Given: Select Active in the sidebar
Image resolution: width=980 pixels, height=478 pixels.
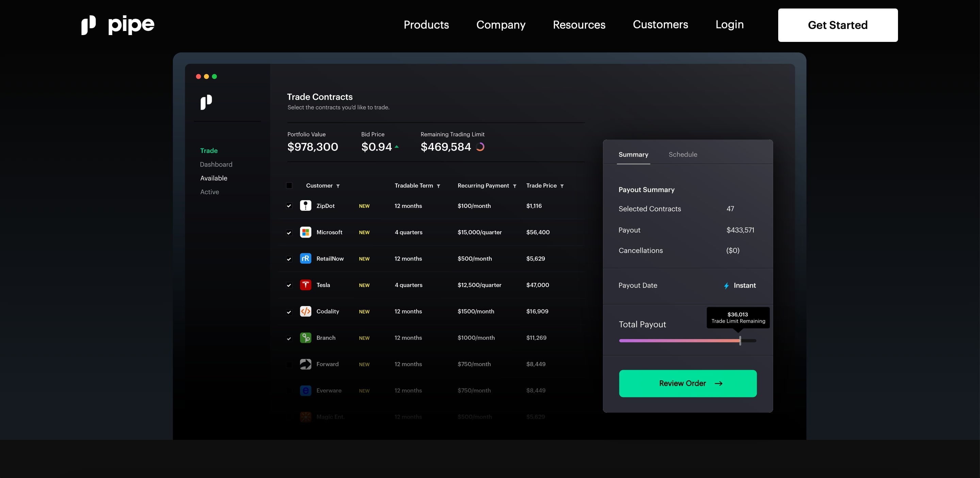Looking at the screenshot, I should 209,192.
